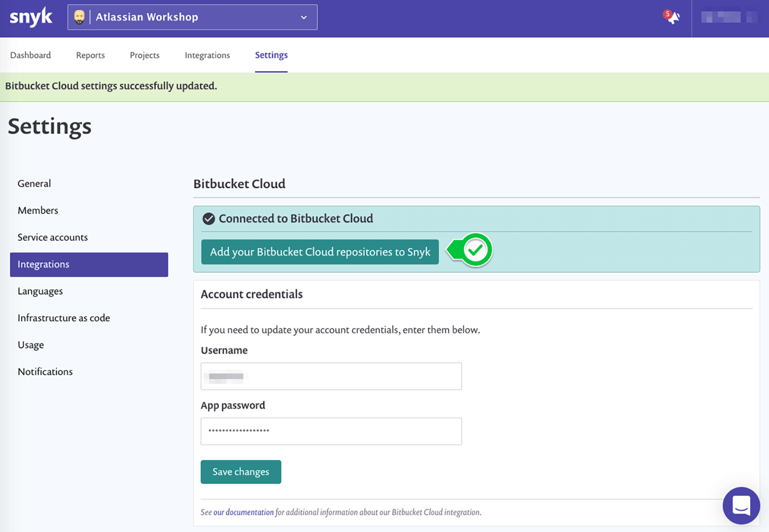Screen dimensions: 769x532
Task: Click the Connected checkmark icon
Action: (209, 219)
